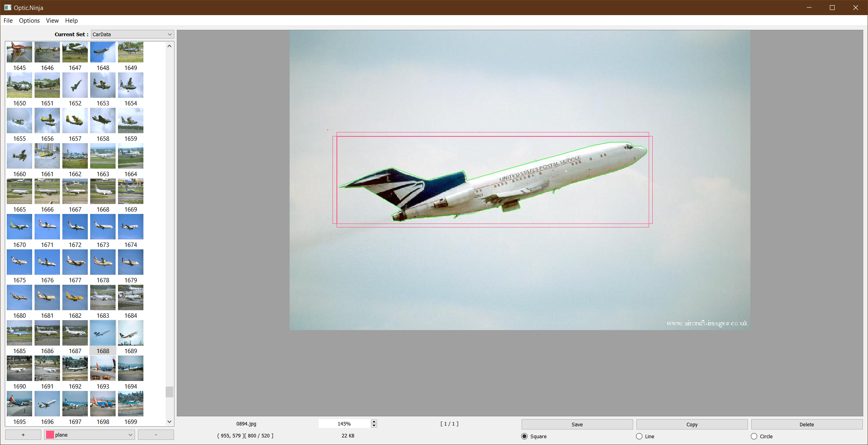Select thumbnail 1654
This screenshot has height=445, width=868.
pyautogui.click(x=131, y=85)
